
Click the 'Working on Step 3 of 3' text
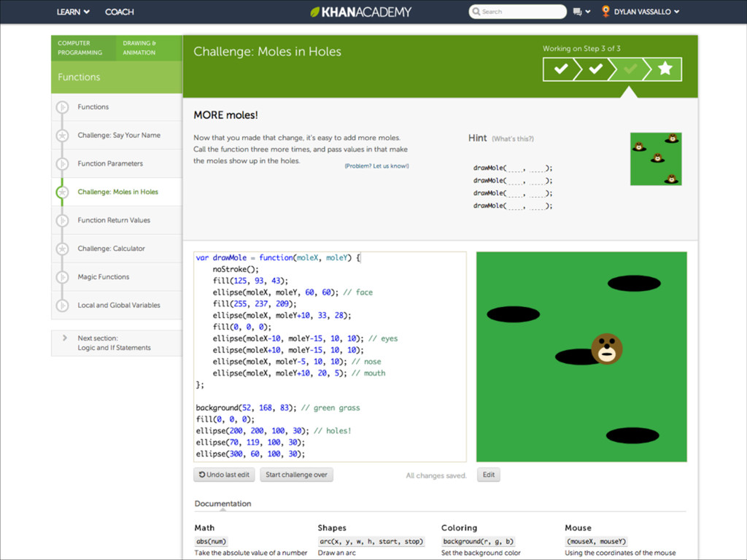tap(581, 49)
